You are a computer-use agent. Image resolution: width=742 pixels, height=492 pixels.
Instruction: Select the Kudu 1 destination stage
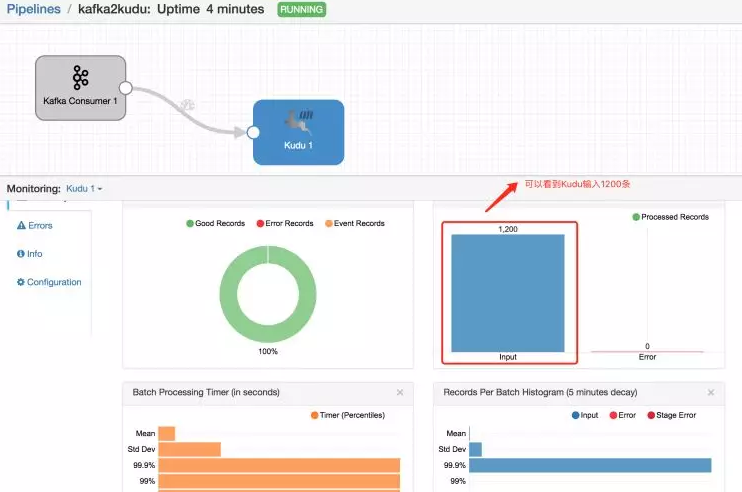coord(299,132)
